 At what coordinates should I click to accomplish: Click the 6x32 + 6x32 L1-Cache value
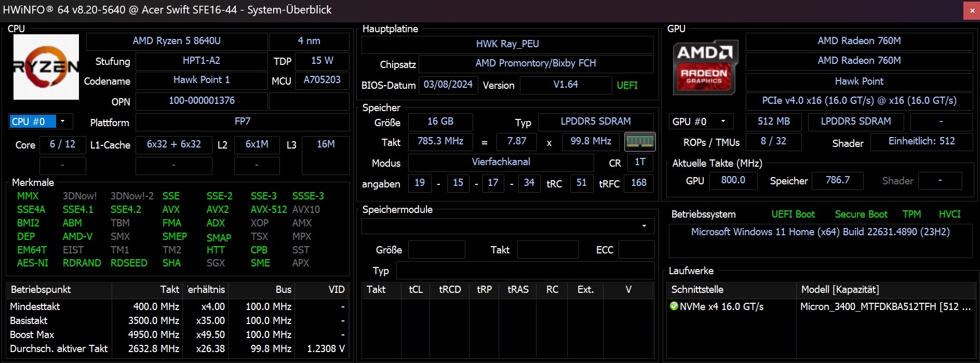(174, 145)
